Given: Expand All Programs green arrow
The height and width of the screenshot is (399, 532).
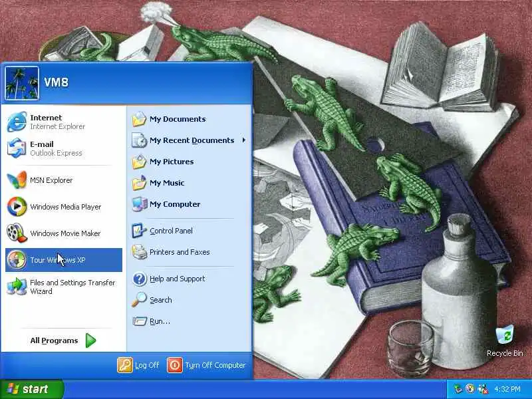Looking at the screenshot, I should tap(90, 340).
